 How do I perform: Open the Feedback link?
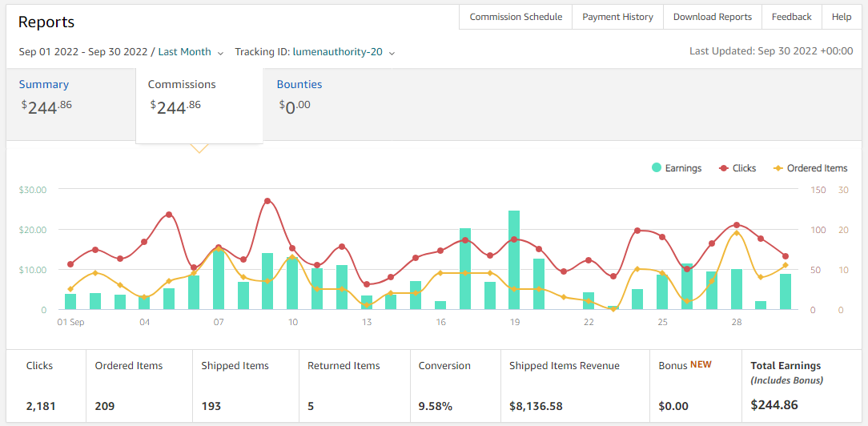pos(792,17)
